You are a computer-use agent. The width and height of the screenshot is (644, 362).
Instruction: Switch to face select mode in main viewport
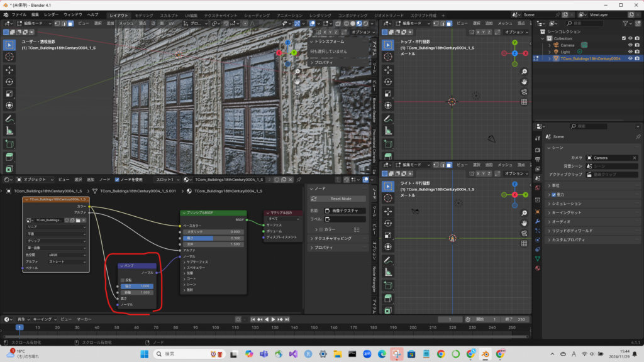[70, 23]
